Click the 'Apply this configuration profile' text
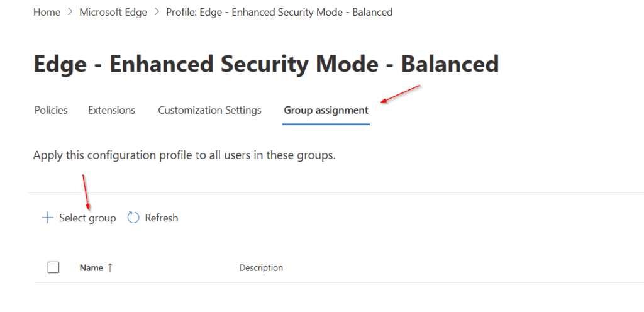The height and width of the screenshot is (312, 644). (184, 155)
